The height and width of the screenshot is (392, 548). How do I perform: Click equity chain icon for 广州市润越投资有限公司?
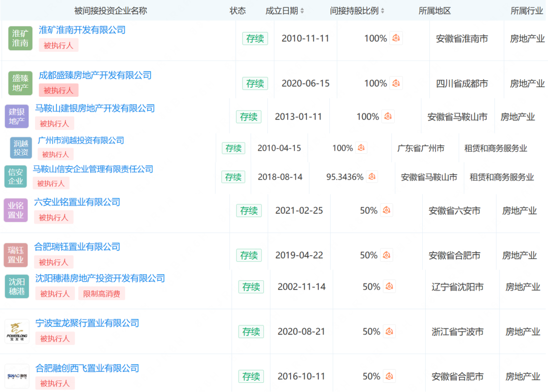[x=361, y=148]
